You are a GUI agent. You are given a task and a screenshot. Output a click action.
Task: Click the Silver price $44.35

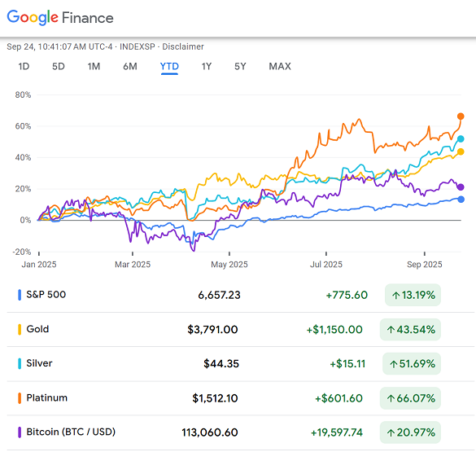pos(221,363)
